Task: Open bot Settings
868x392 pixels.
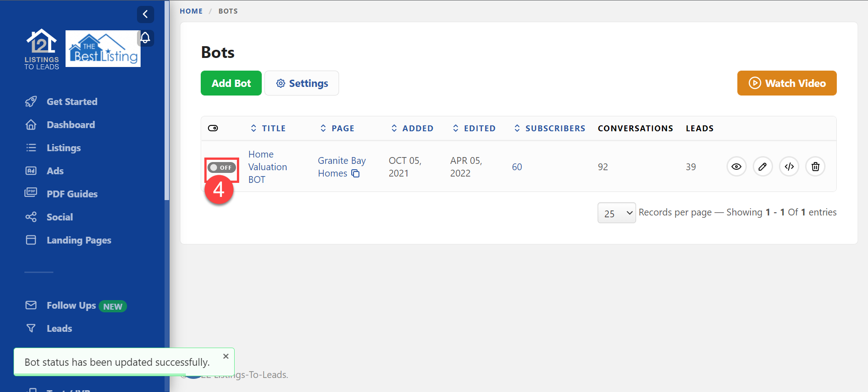Action: click(302, 83)
